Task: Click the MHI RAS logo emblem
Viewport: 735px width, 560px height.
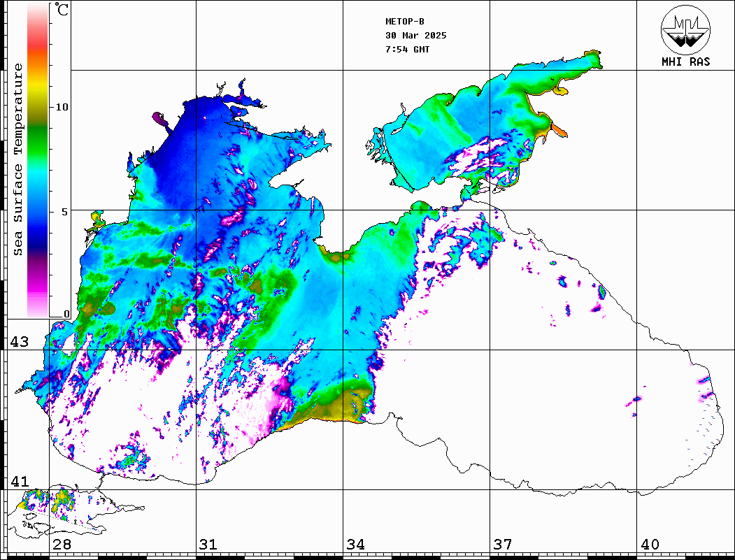Action: 685,29
